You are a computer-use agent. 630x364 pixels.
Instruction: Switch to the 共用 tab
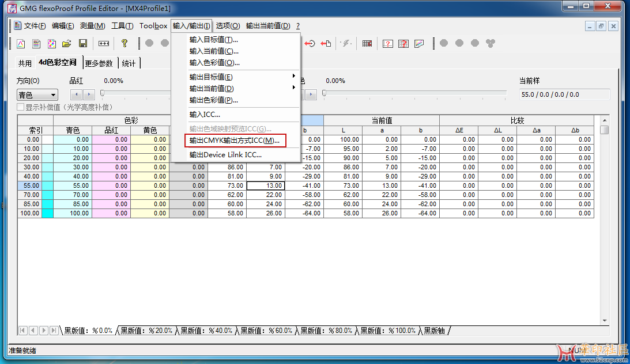25,63
